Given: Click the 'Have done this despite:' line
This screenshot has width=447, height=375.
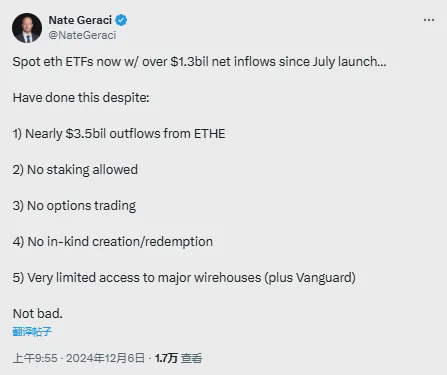Looking at the screenshot, I should 81,98.
